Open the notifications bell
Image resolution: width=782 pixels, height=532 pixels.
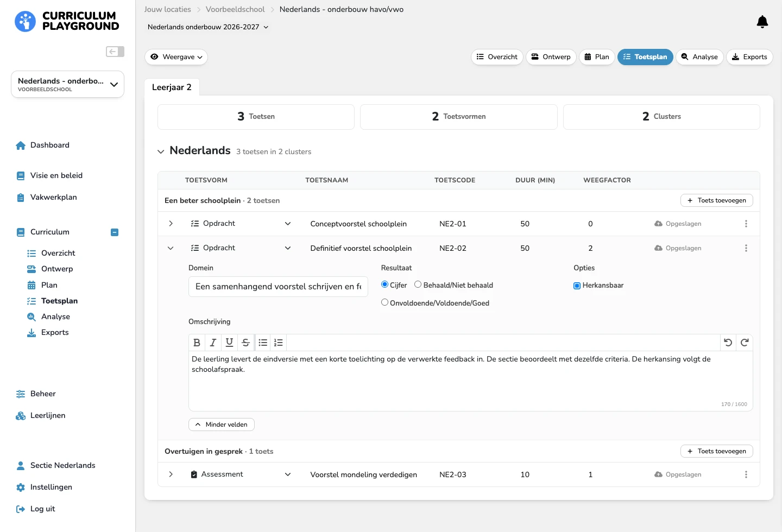click(762, 22)
